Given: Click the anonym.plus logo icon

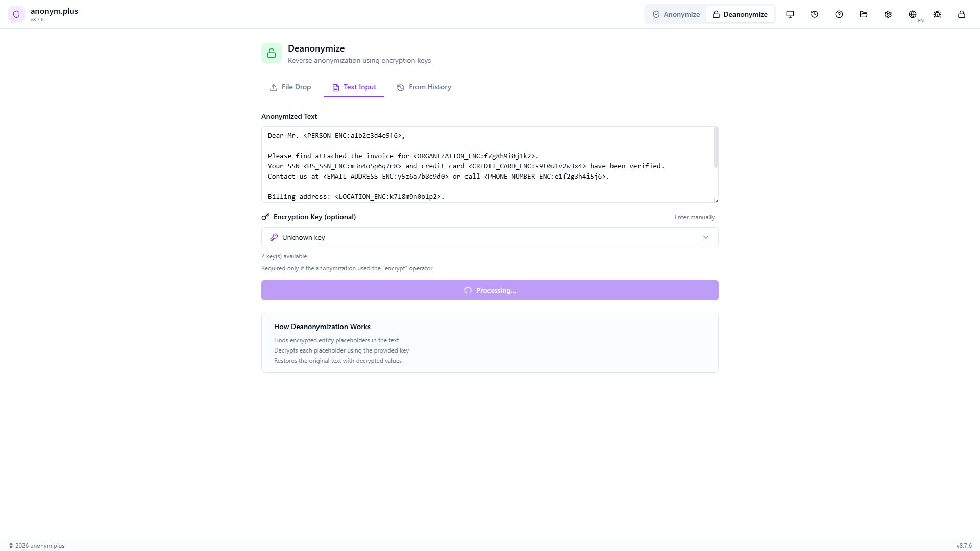Looking at the screenshot, I should pyautogui.click(x=16, y=14).
